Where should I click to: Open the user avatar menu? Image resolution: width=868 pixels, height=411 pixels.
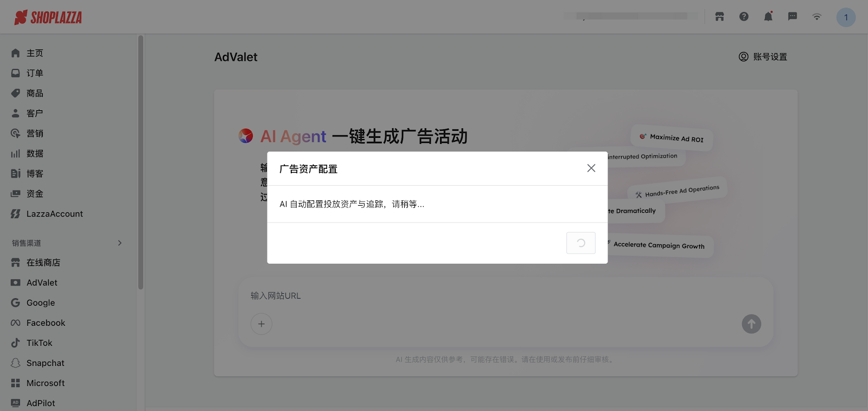(845, 17)
